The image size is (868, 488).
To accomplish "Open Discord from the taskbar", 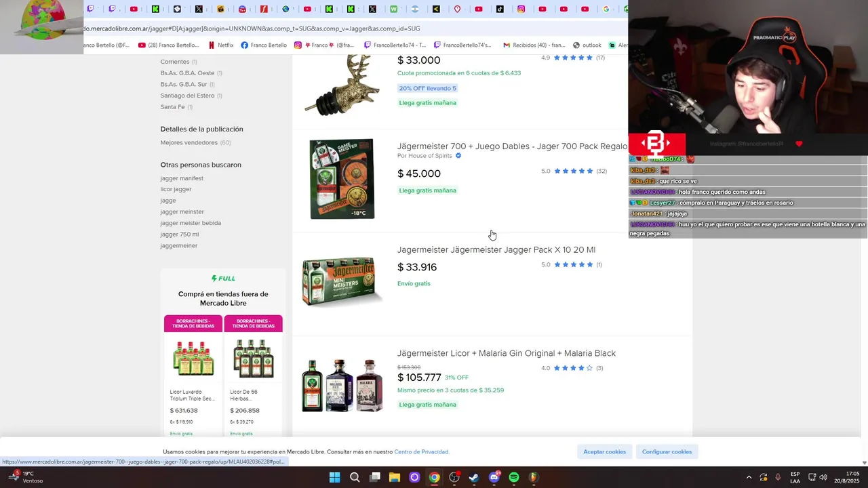I will (x=494, y=477).
